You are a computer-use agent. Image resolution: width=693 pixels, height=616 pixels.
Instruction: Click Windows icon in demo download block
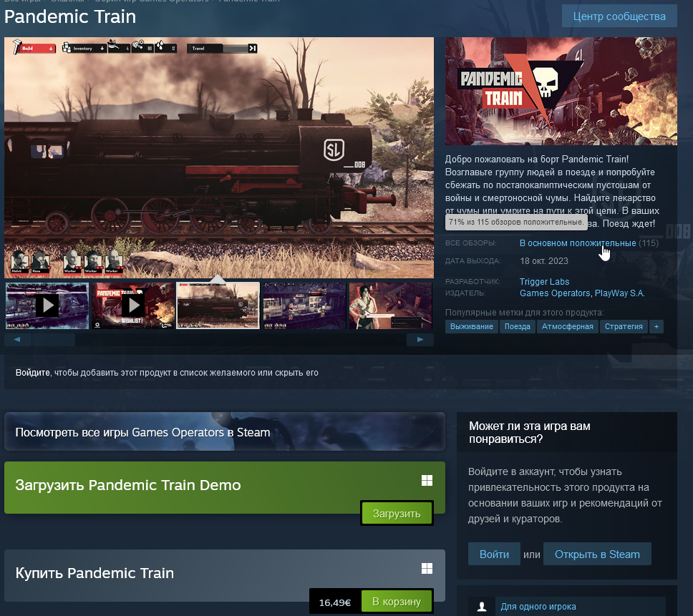point(427,481)
